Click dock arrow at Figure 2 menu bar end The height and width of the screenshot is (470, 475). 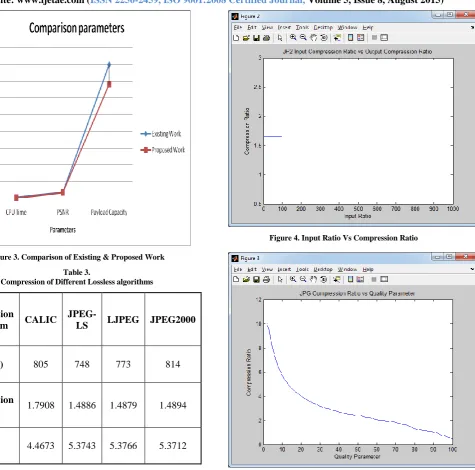(x=472, y=27)
